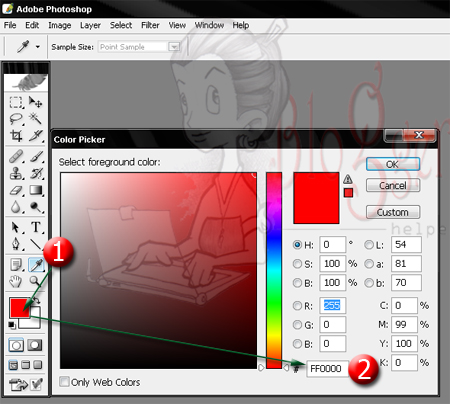The height and width of the screenshot is (404, 450).
Task: Select the S saturation radio button
Action: (x=297, y=264)
